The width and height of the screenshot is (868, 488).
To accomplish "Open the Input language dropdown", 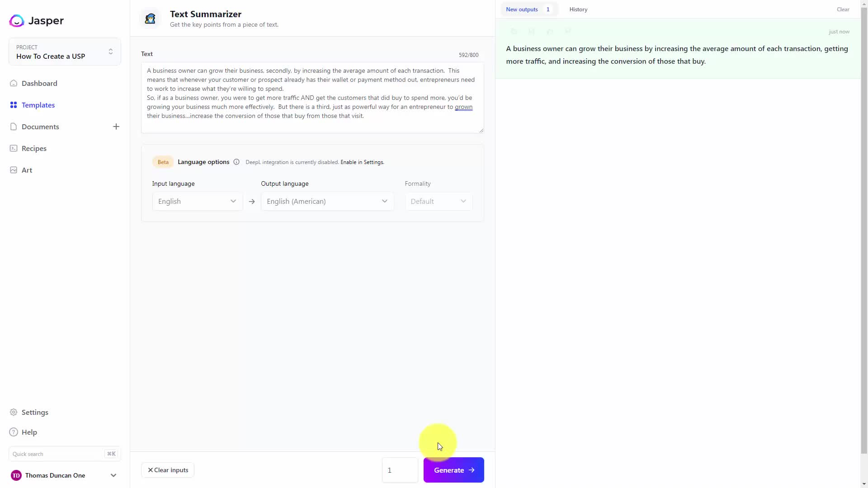I will [197, 202].
